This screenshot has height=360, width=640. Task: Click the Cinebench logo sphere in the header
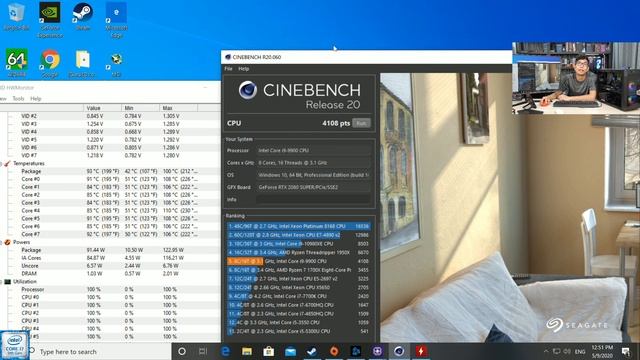pyautogui.click(x=248, y=90)
